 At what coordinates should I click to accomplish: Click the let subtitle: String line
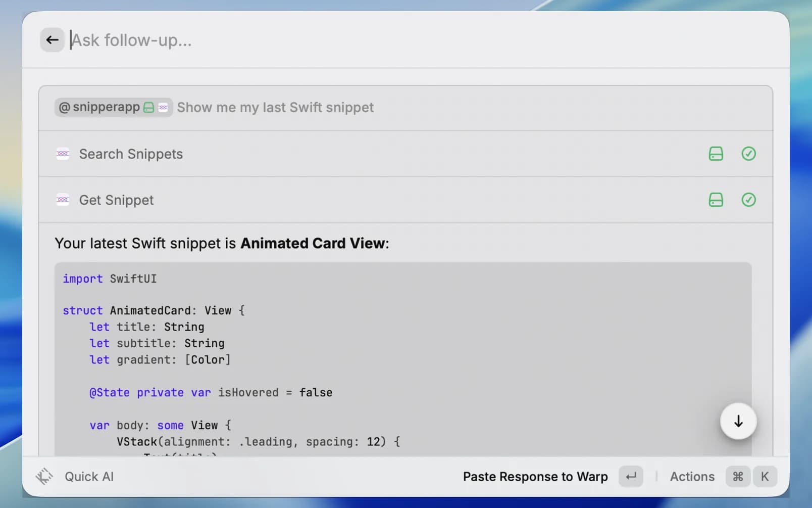157,343
